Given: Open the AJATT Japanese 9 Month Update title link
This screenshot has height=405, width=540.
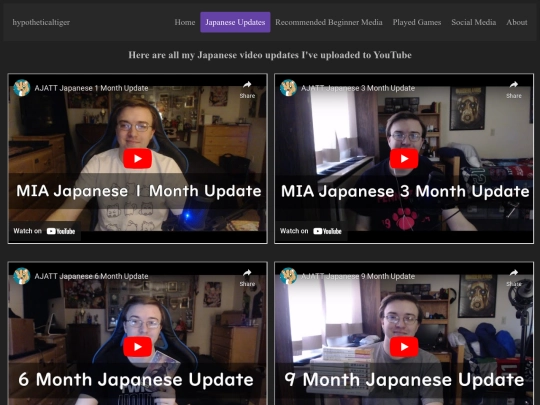Looking at the screenshot, I should (x=358, y=276).
